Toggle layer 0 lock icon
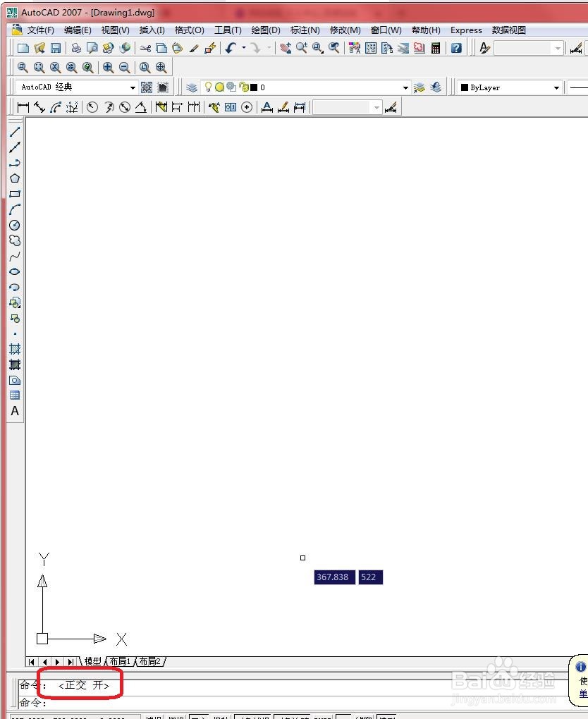Image resolution: width=588 pixels, height=719 pixels. tap(243, 87)
